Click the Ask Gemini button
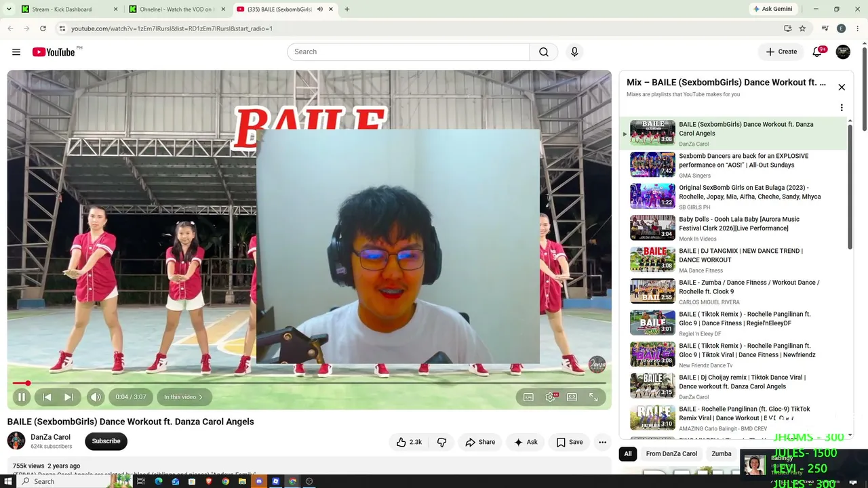 tap(772, 9)
